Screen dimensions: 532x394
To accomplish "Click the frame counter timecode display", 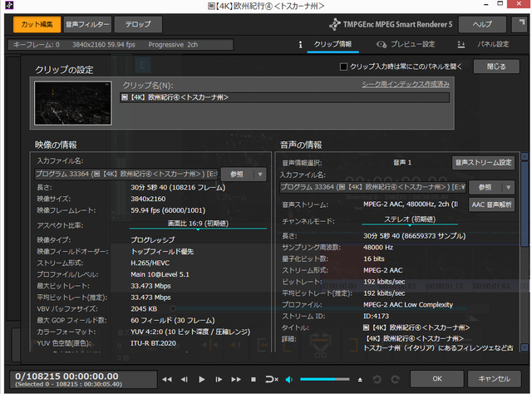I will pyautogui.click(x=83, y=379).
